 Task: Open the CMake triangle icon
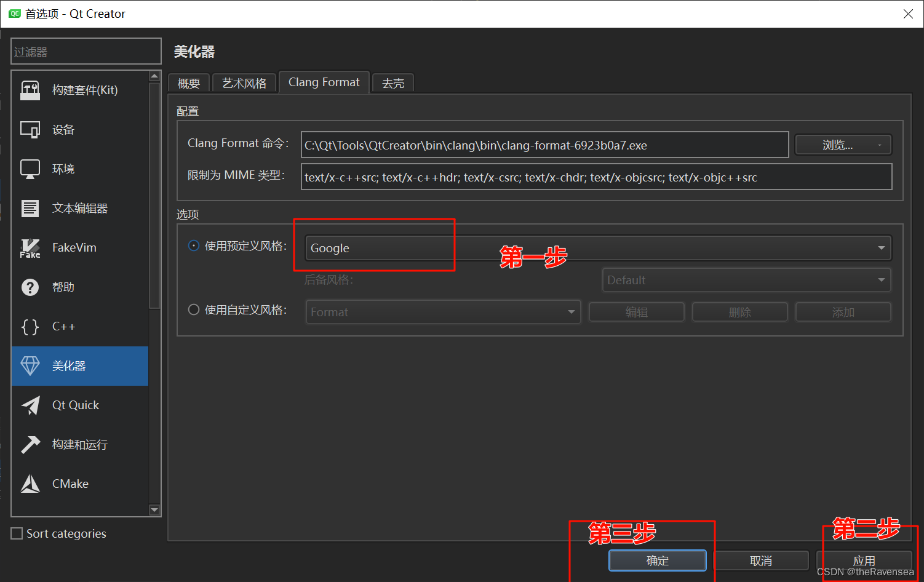(x=30, y=484)
